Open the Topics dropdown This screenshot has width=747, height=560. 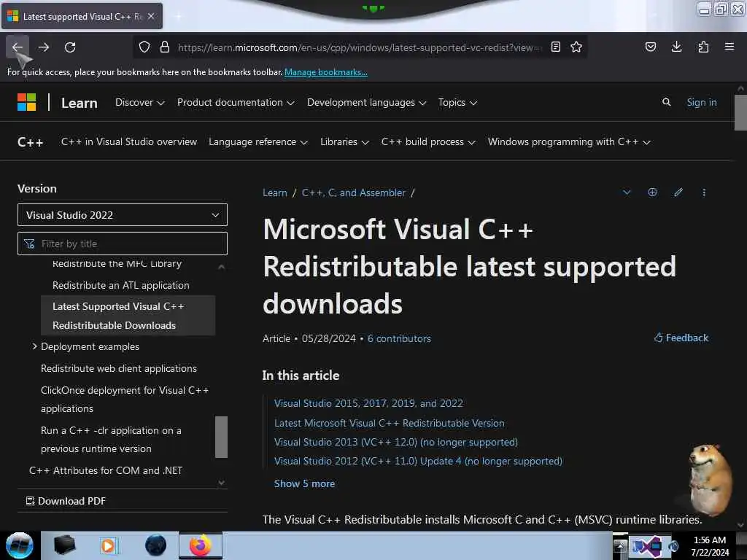pos(457,102)
